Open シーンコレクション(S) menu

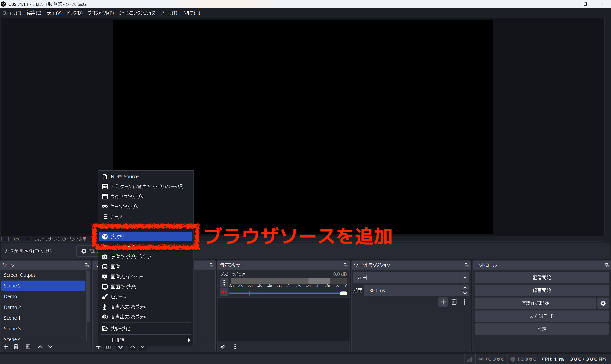pos(137,13)
